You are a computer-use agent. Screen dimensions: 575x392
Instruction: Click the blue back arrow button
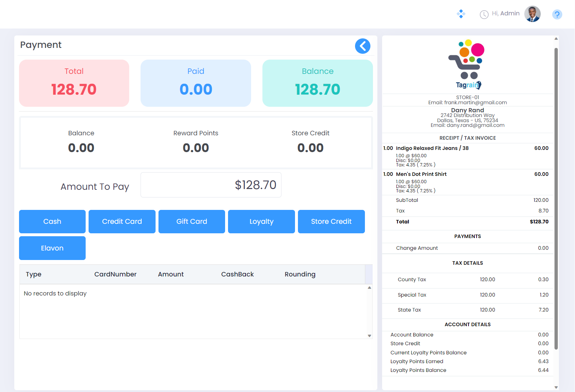[362, 46]
